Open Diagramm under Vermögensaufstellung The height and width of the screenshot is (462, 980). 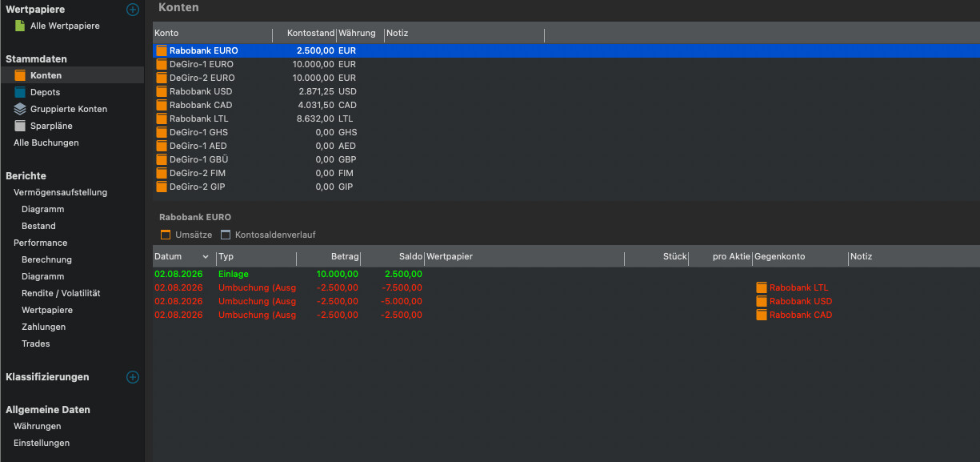tap(43, 209)
